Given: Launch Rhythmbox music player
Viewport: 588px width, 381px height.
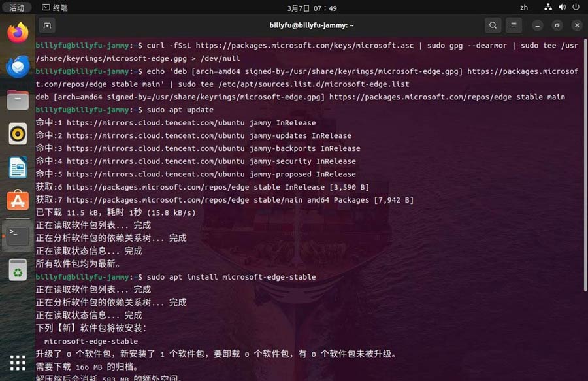Looking at the screenshot, I should point(18,134).
